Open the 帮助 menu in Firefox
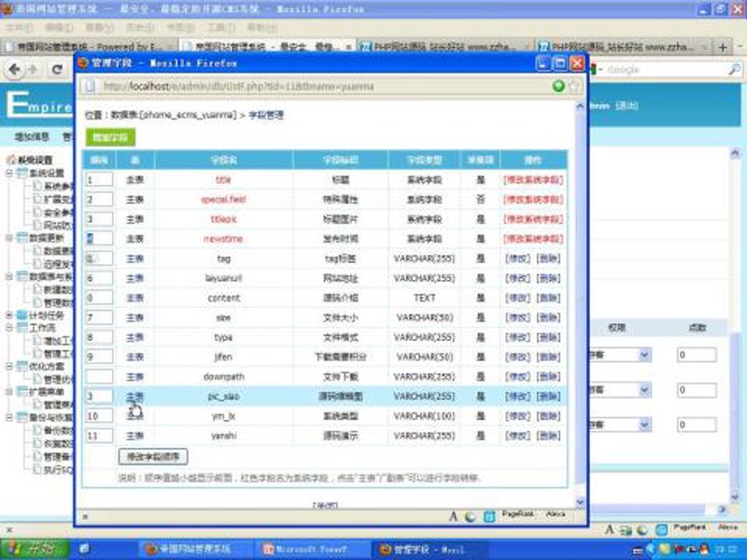 [261, 28]
